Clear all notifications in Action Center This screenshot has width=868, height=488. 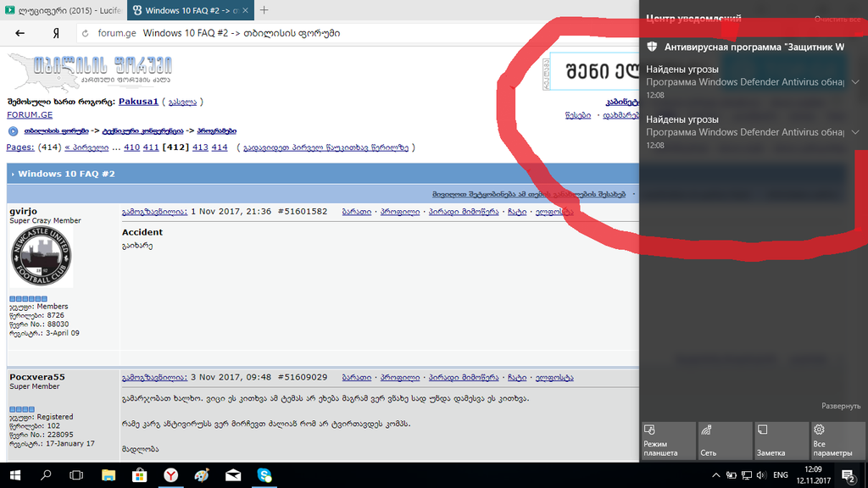pyautogui.click(x=837, y=19)
